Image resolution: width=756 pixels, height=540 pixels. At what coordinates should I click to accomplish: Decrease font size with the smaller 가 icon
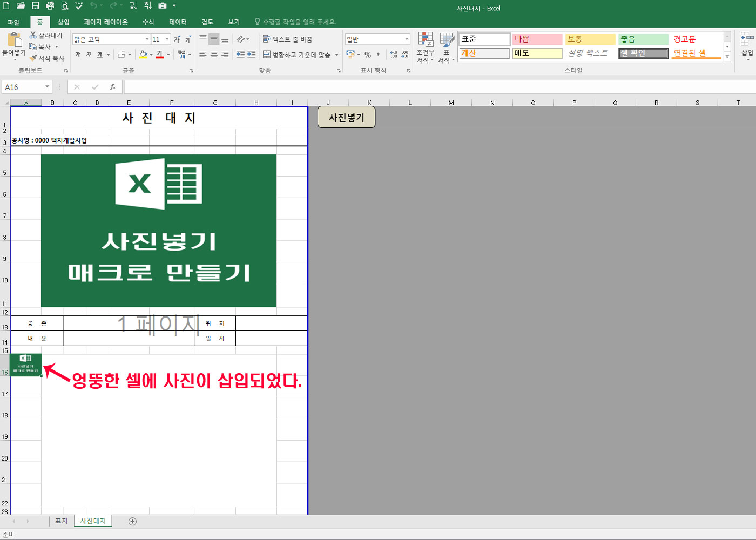188,39
